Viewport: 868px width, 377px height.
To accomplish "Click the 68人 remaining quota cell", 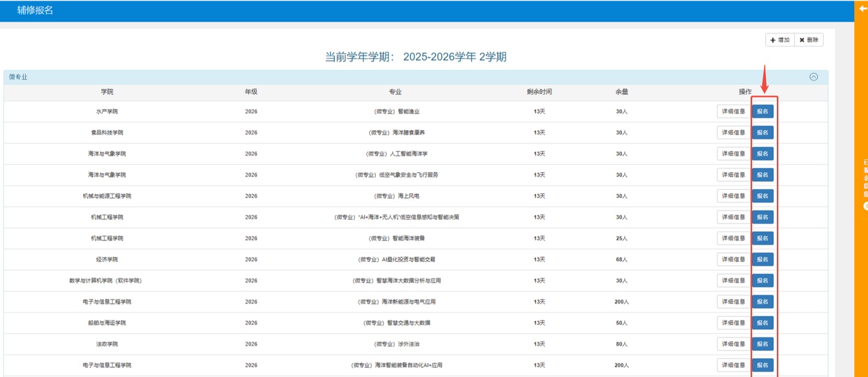I will point(622,260).
